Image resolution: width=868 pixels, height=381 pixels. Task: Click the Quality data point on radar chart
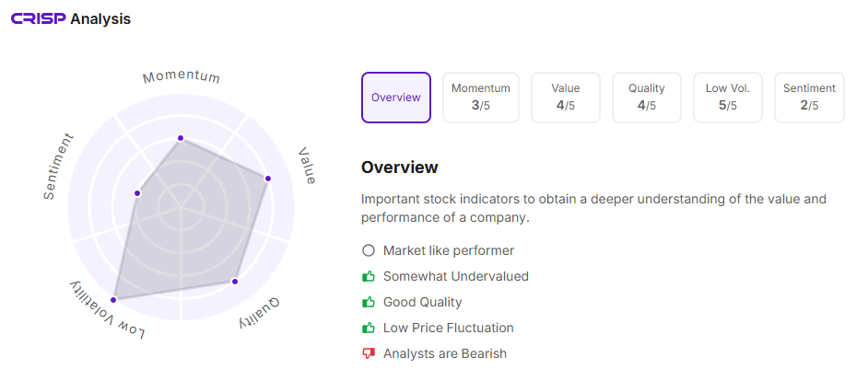coord(235,281)
